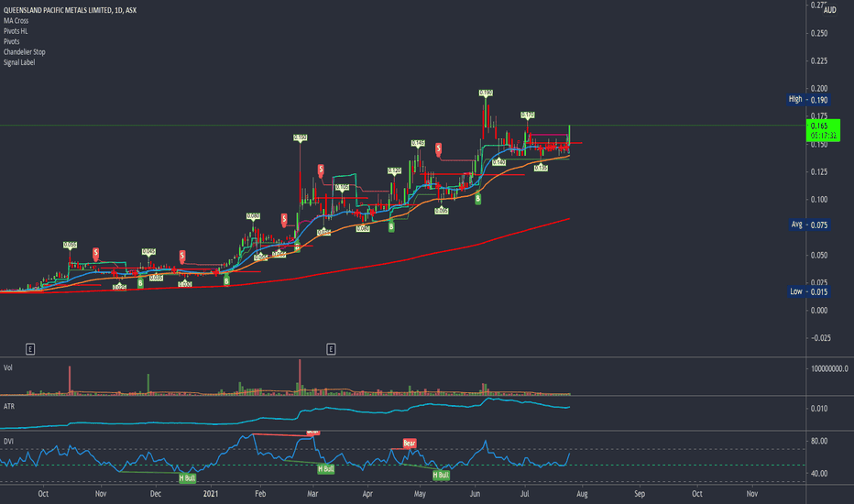
Task: Click the 0.095 pivot low label
Action: pyautogui.click(x=442, y=211)
